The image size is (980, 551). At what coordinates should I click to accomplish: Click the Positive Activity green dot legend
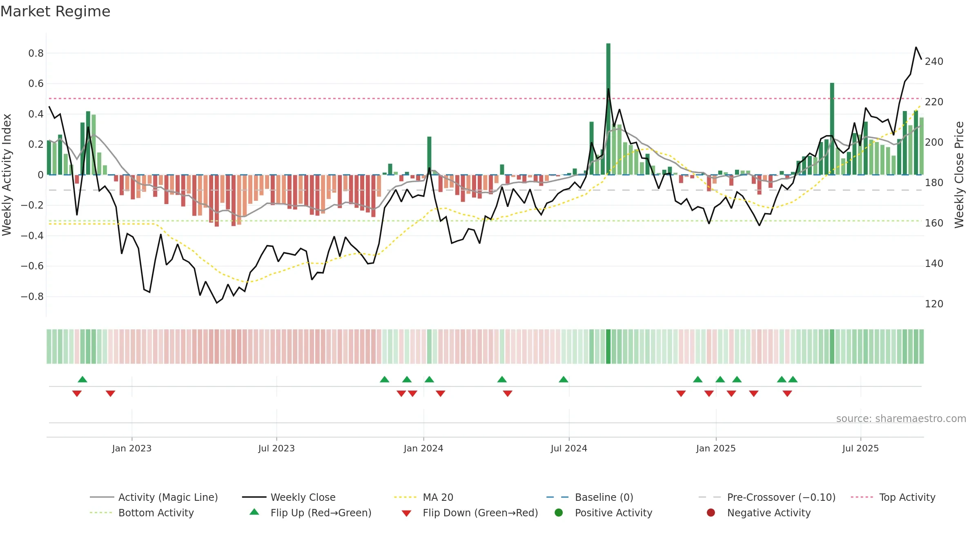click(x=559, y=513)
